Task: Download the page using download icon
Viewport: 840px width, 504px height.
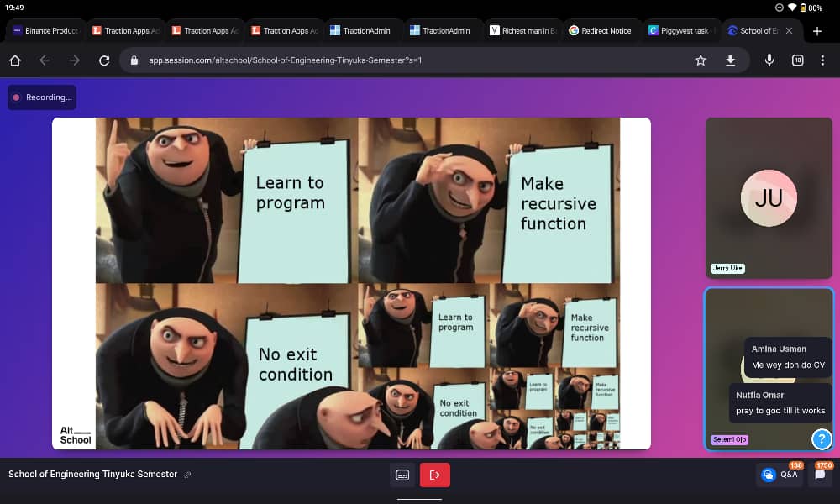Action: (730, 60)
